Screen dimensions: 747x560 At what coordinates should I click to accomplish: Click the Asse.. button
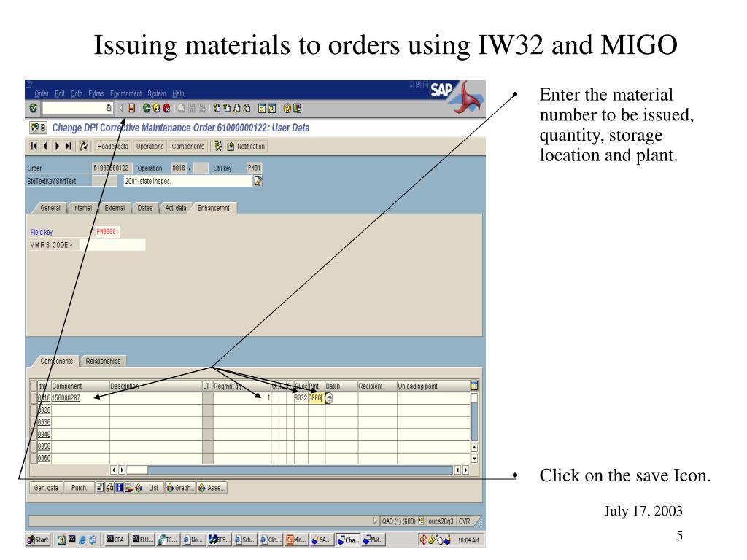click(212, 488)
